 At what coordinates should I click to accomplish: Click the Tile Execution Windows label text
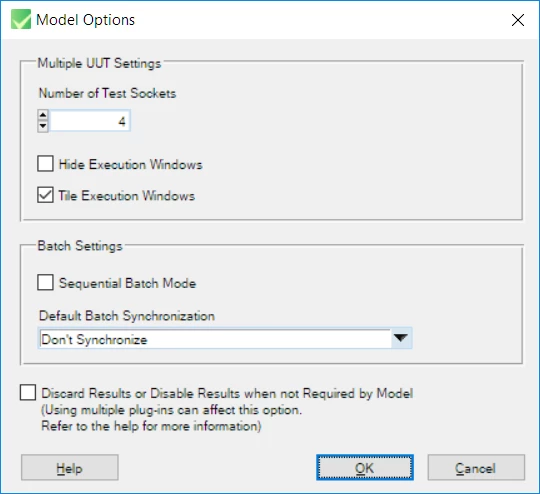point(127,196)
